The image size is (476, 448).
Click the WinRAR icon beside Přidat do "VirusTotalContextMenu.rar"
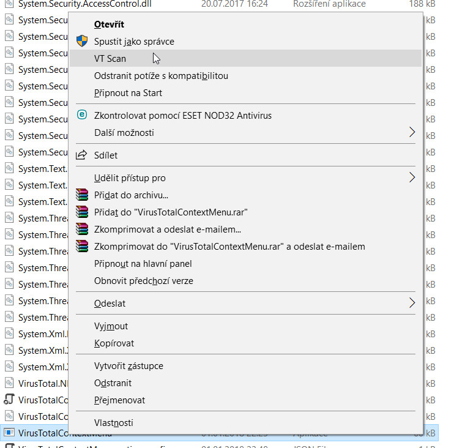point(82,212)
